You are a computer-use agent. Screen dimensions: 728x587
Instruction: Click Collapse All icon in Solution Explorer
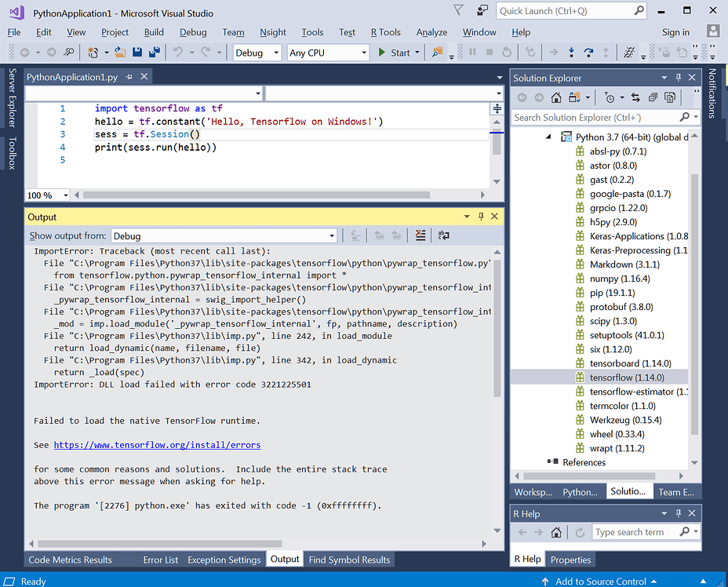pos(652,97)
